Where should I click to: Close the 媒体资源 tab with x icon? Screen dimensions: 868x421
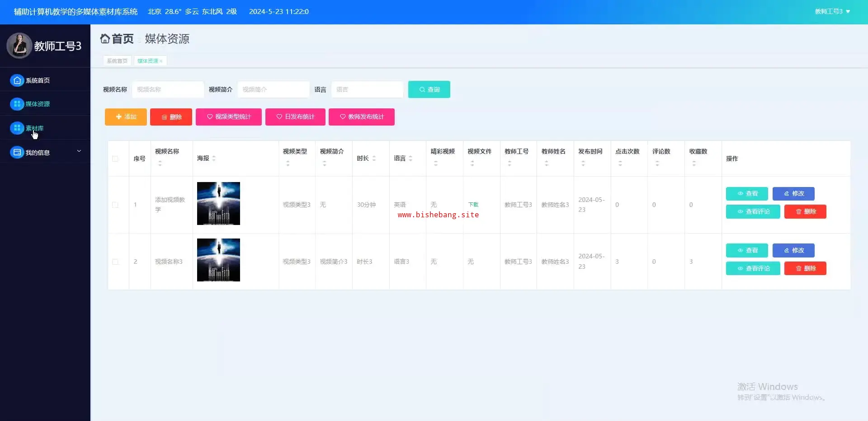tap(161, 61)
